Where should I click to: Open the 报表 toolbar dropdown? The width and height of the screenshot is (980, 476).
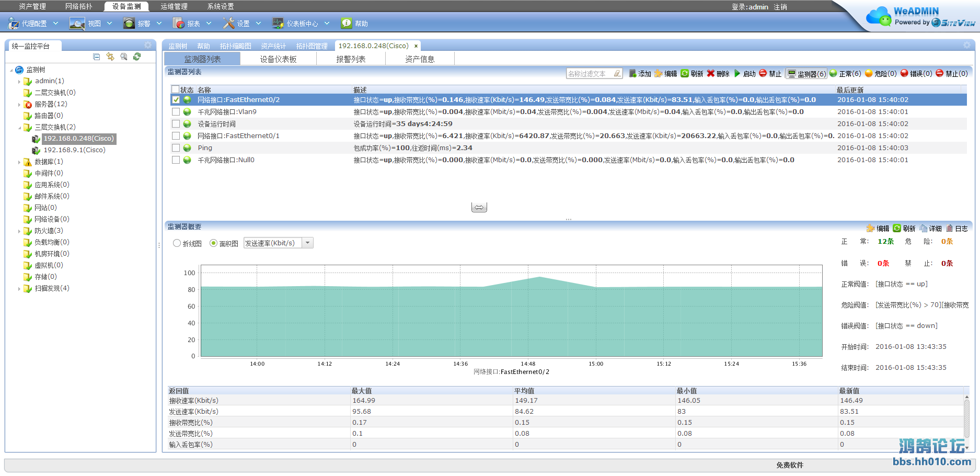209,24
